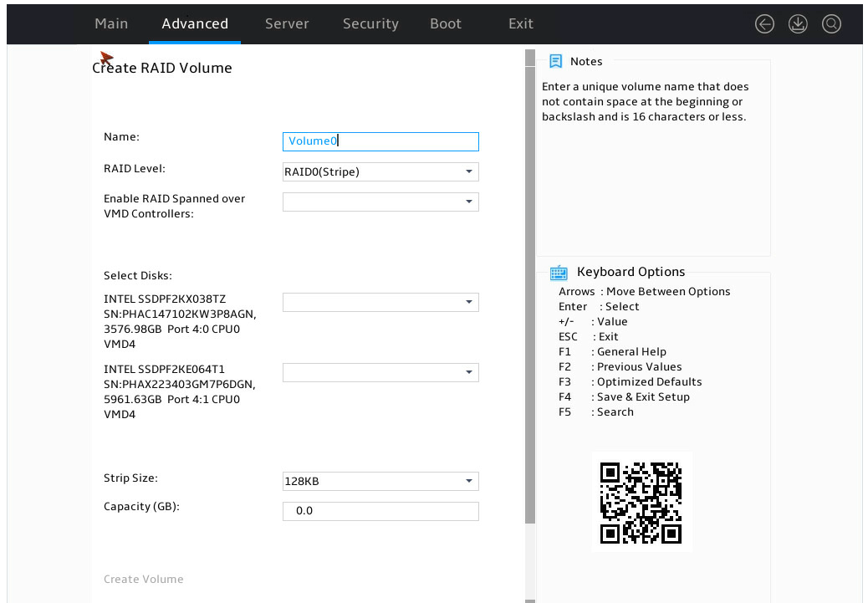
Task: Select the Advanced tab
Action: click(195, 23)
